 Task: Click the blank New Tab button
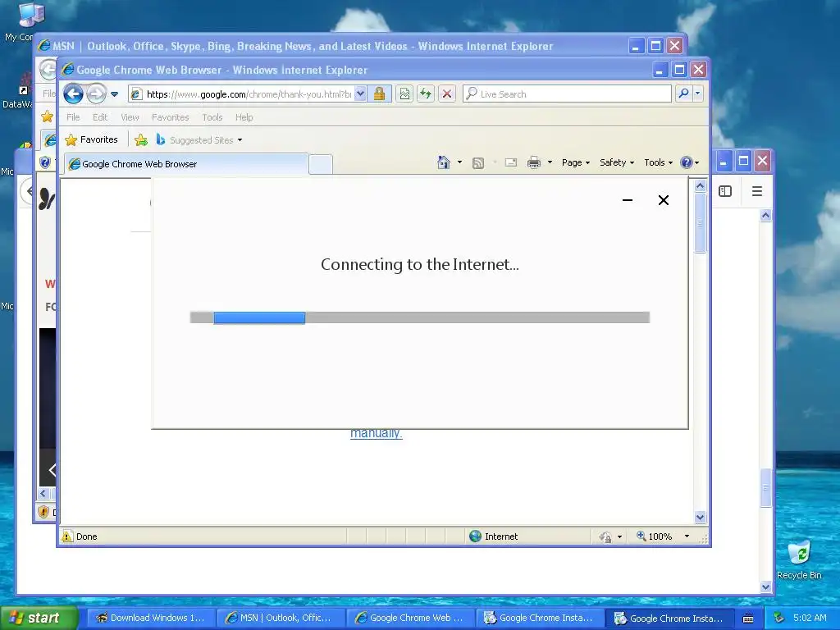(321, 164)
